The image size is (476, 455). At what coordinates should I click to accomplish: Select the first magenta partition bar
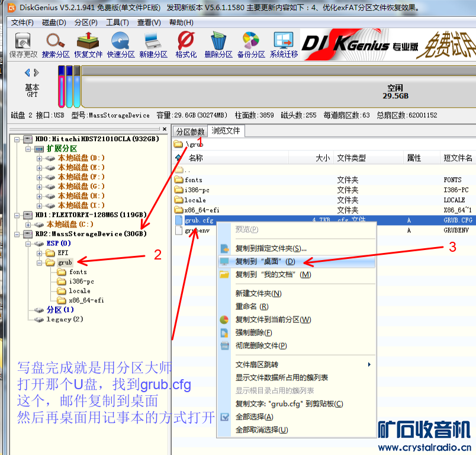[62, 86]
